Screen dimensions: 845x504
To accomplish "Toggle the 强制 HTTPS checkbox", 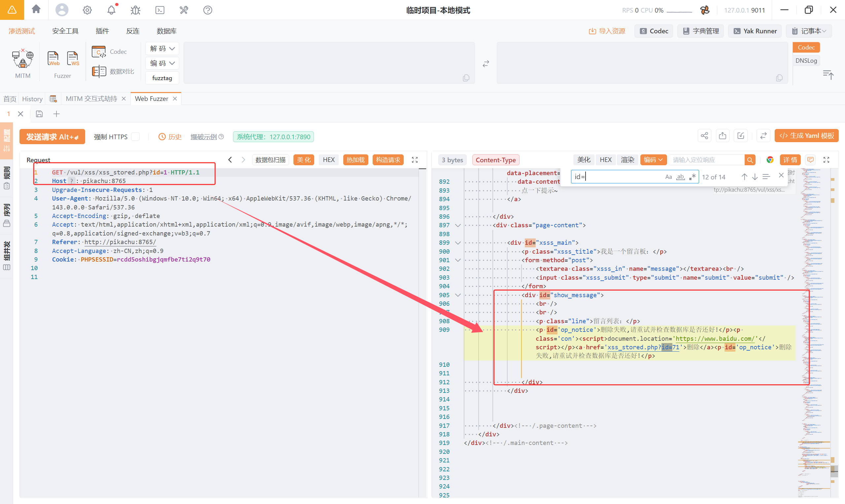I will tap(135, 137).
